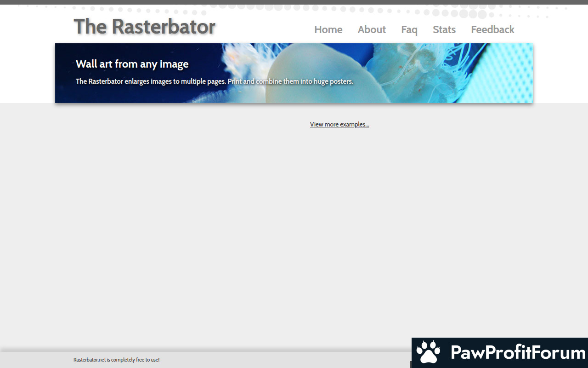The width and height of the screenshot is (588, 368).
Task: Open the Stats page
Action: click(444, 29)
